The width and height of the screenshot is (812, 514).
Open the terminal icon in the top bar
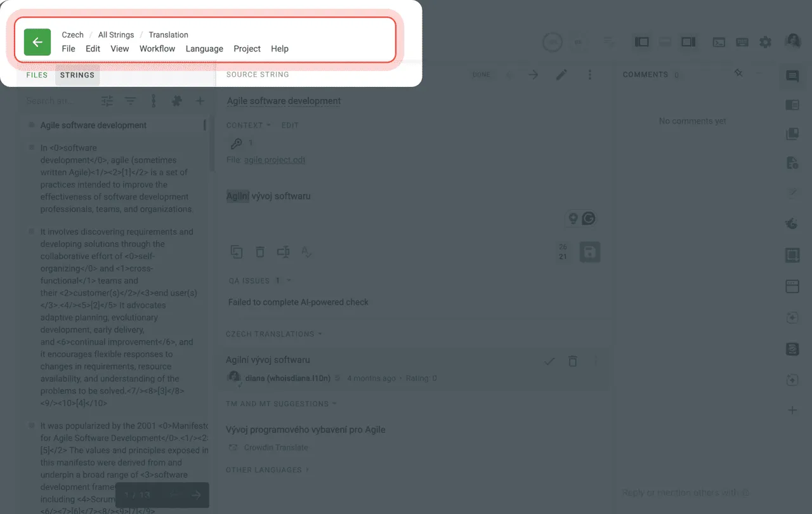click(719, 42)
